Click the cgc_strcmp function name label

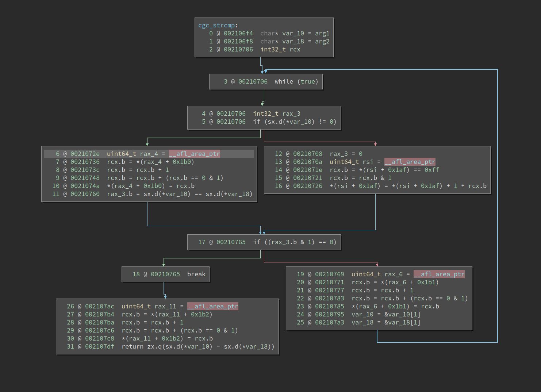(x=216, y=26)
